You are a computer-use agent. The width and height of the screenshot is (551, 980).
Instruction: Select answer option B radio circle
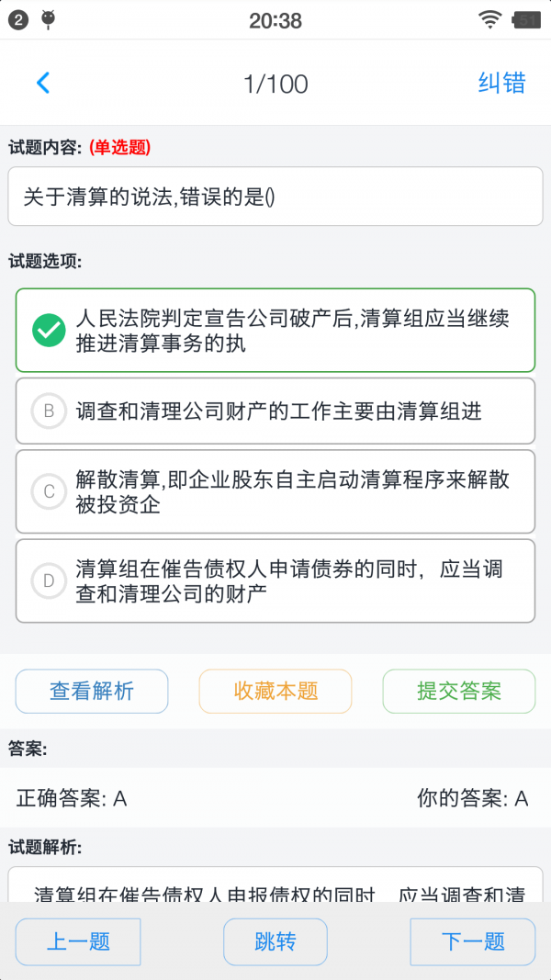click(50, 411)
